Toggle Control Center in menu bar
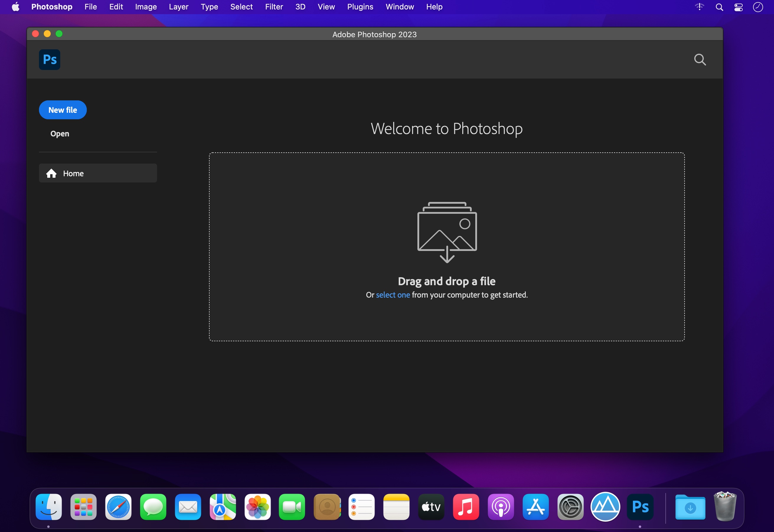774x532 pixels. click(739, 7)
